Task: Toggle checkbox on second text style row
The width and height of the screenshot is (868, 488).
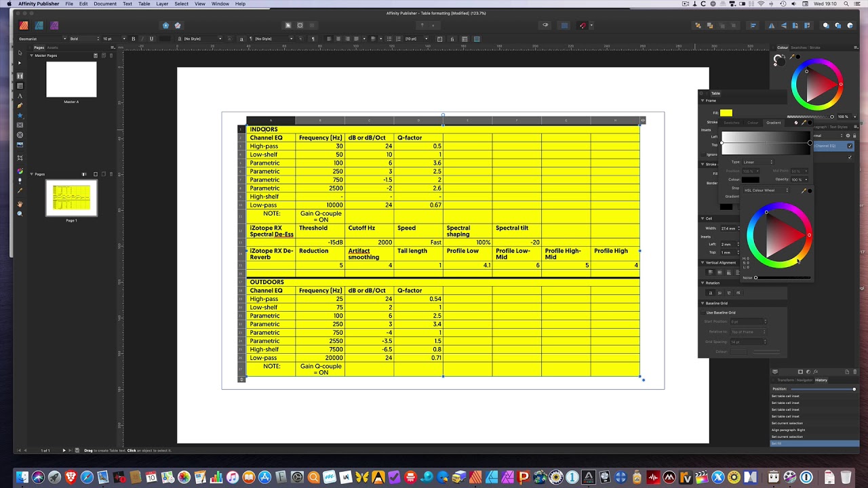Action: pos(850,157)
